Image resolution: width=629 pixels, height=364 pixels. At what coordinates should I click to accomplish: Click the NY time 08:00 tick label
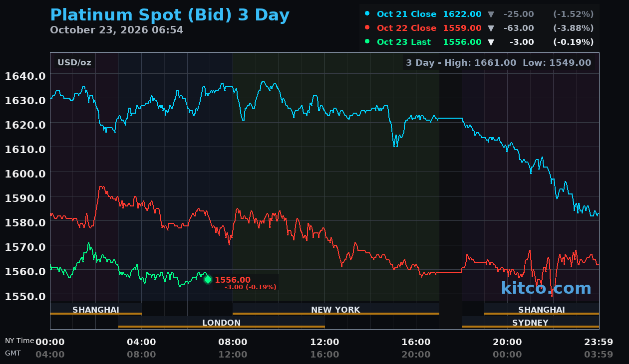(233, 342)
